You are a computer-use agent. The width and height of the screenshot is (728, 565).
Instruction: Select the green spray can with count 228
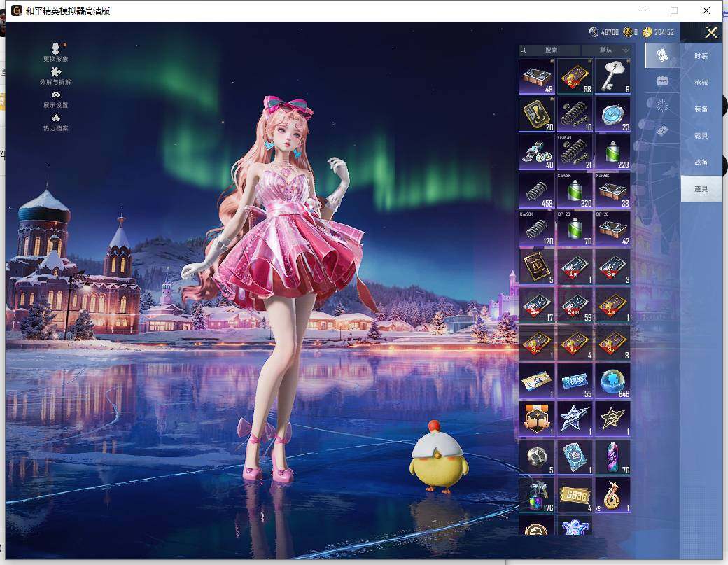pyautogui.click(x=613, y=152)
